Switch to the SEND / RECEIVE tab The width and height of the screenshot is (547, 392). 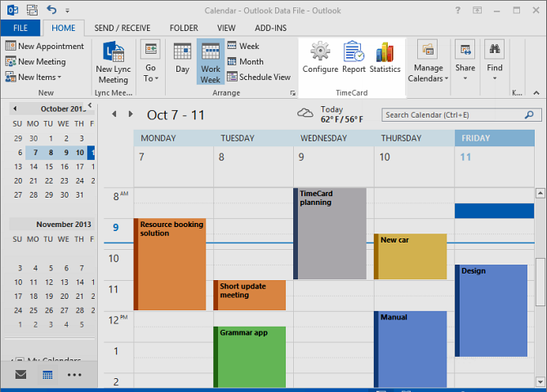(122, 28)
